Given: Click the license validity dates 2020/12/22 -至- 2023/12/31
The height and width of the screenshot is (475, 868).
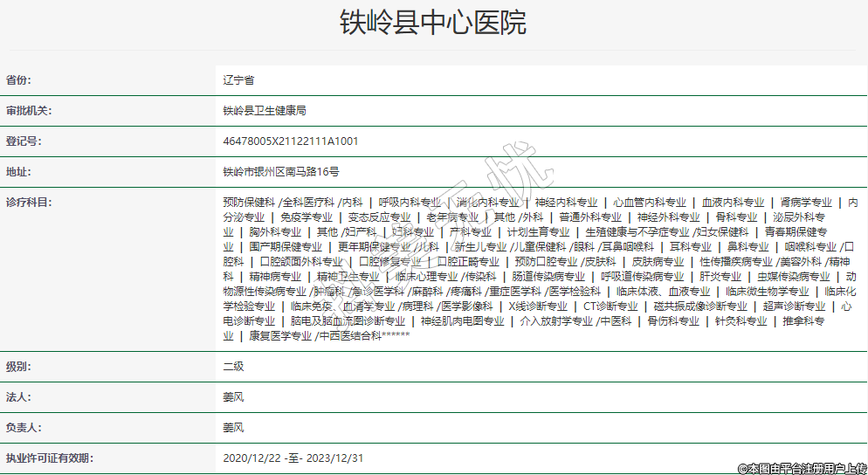Looking at the screenshot, I should click(x=293, y=458).
